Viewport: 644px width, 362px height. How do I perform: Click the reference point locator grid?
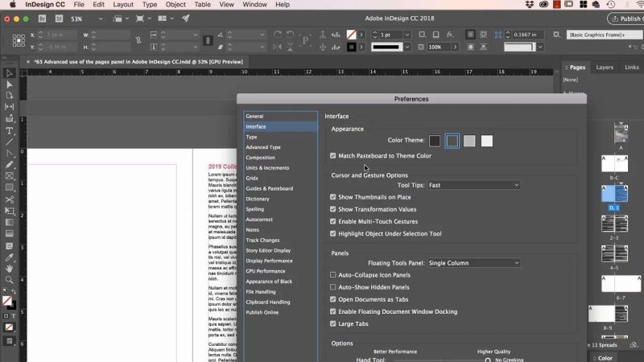pos(19,41)
